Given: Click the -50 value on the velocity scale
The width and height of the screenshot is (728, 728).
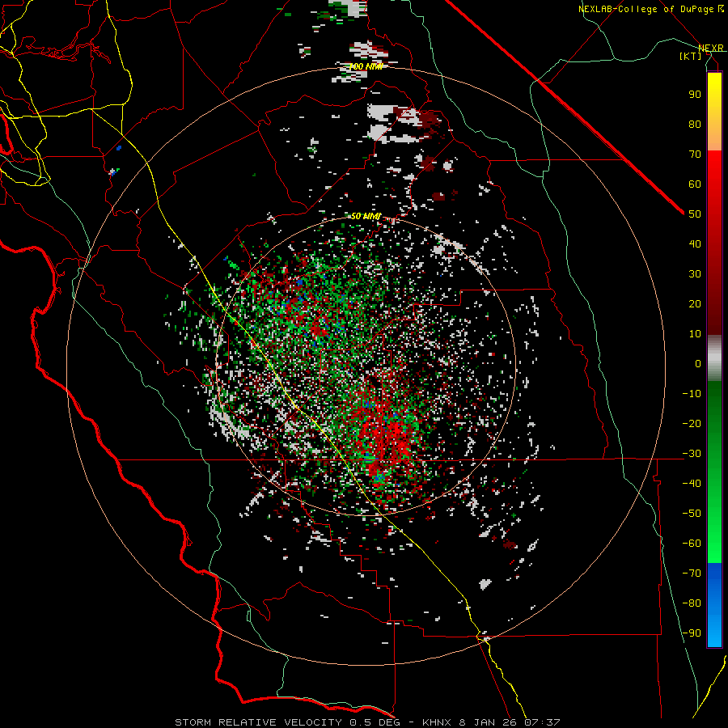Looking at the screenshot, I should pos(692,514).
